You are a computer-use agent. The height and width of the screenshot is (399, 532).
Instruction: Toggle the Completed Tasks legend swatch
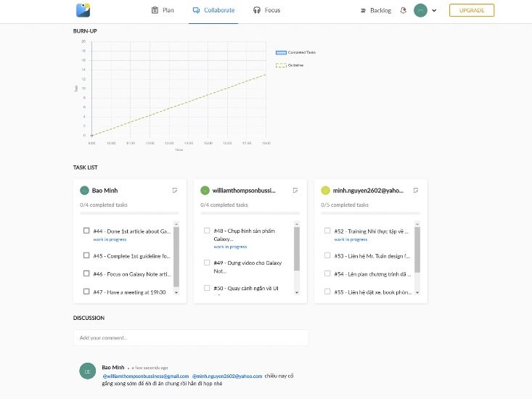[x=281, y=52]
